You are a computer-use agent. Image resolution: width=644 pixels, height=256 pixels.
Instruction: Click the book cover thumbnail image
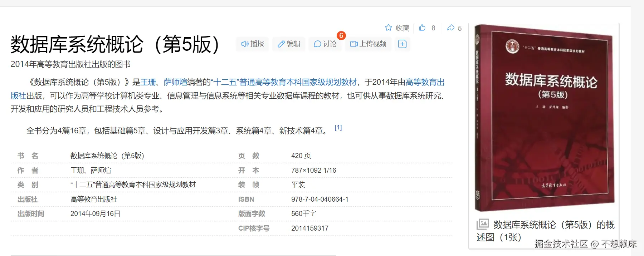pyautogui.click(x=544, y=118)
